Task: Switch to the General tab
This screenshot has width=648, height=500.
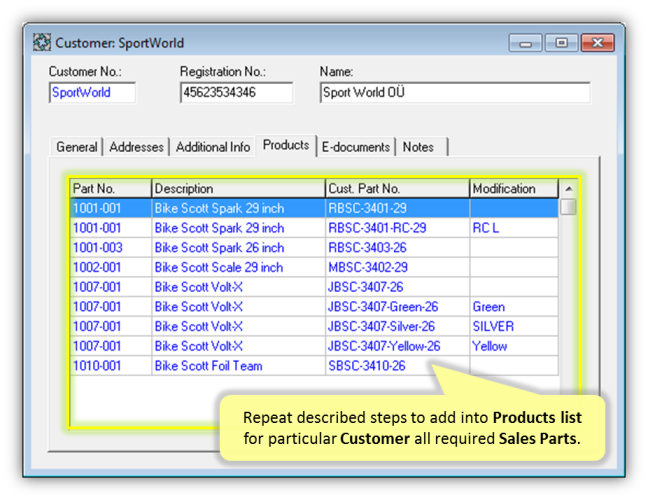Action: point(77,147)
